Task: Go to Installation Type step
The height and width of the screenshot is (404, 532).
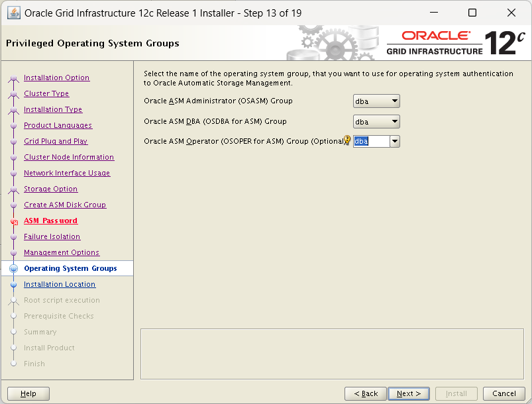Action: [x=53, y=109]
